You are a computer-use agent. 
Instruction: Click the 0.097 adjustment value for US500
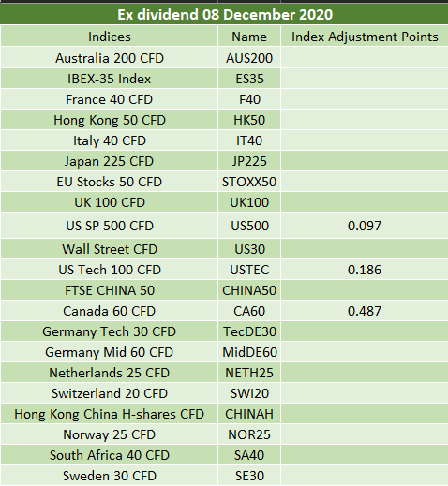365,226
